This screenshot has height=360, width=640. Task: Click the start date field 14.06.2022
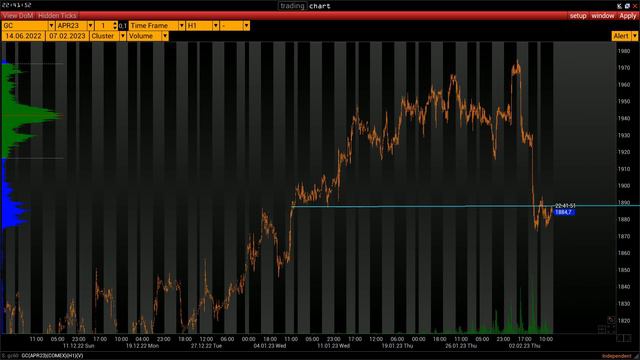coord(24,36)
